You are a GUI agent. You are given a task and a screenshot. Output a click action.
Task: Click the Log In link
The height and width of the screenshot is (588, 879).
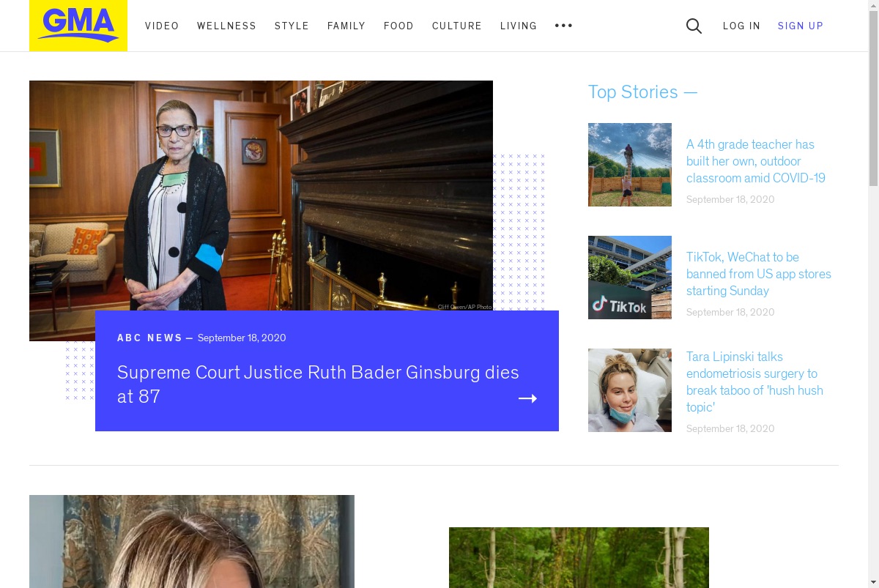pyautogui.click(x=742, y=26)
